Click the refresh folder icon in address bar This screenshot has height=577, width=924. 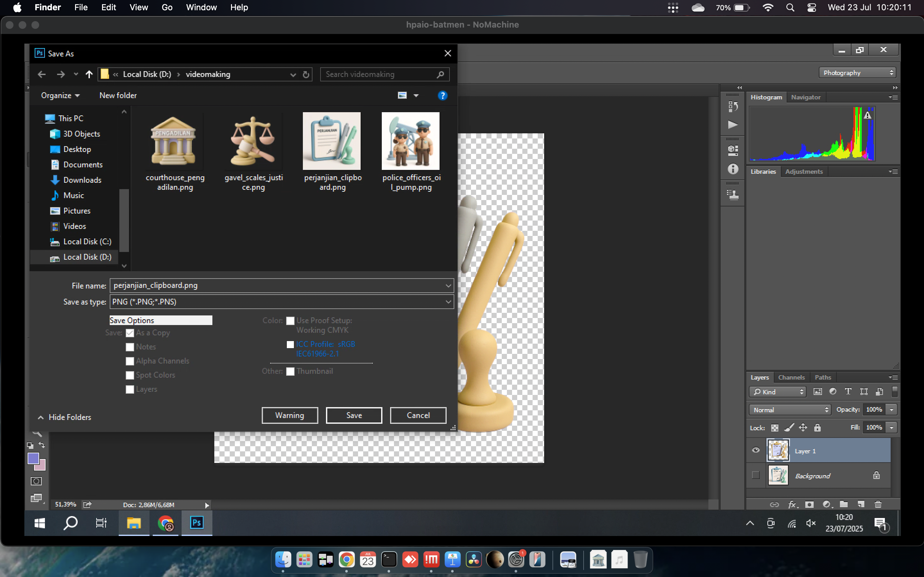click(306, 74)
